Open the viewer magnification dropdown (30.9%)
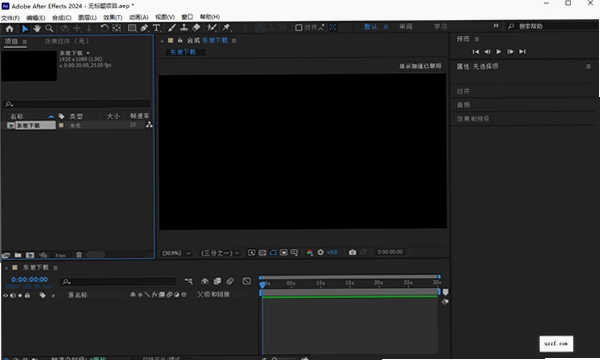Screen dimensions: 600x360 pos(176,253)
